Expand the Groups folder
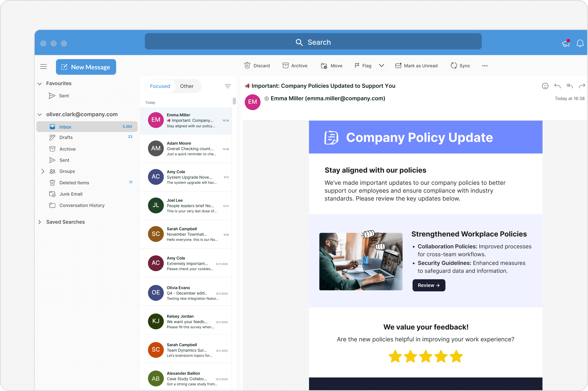Image resolution: width=588 pixels, height=391 pixels. [x=43, y=171]
